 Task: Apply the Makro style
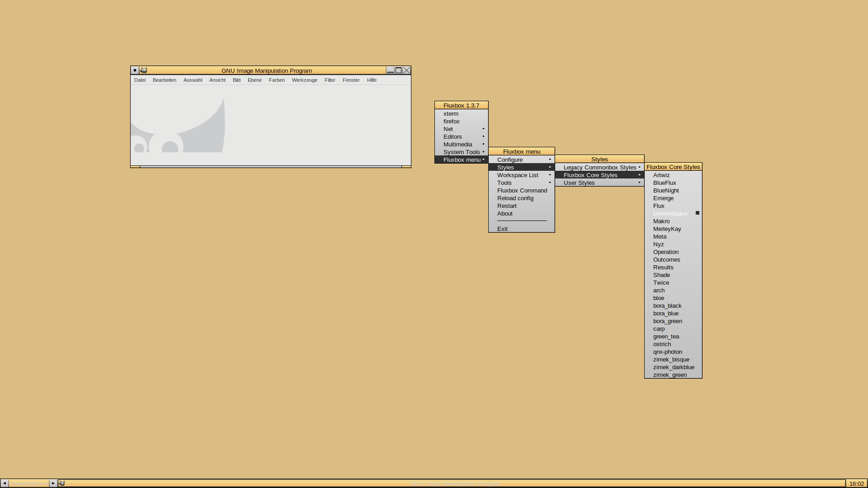tap(673, 221)
